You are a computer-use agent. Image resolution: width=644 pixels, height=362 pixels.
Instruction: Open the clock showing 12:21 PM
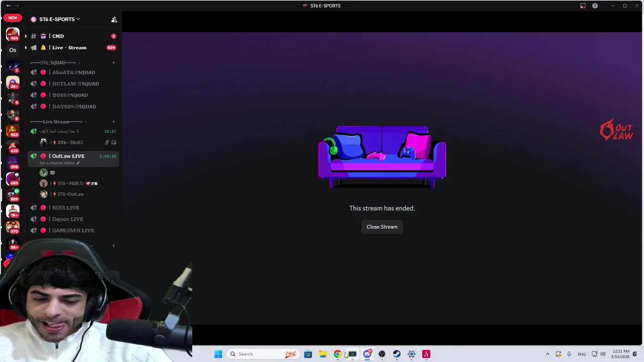pos(620,354)
